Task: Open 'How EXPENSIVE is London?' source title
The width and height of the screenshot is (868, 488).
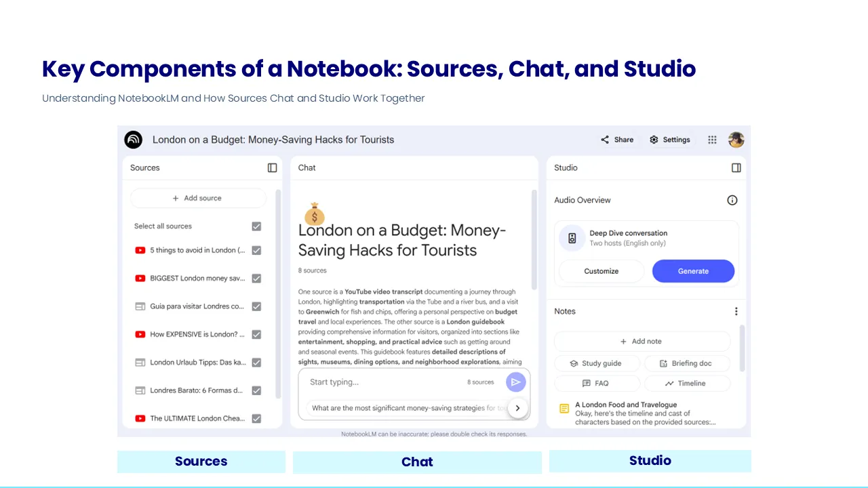Action: point(197,334)
